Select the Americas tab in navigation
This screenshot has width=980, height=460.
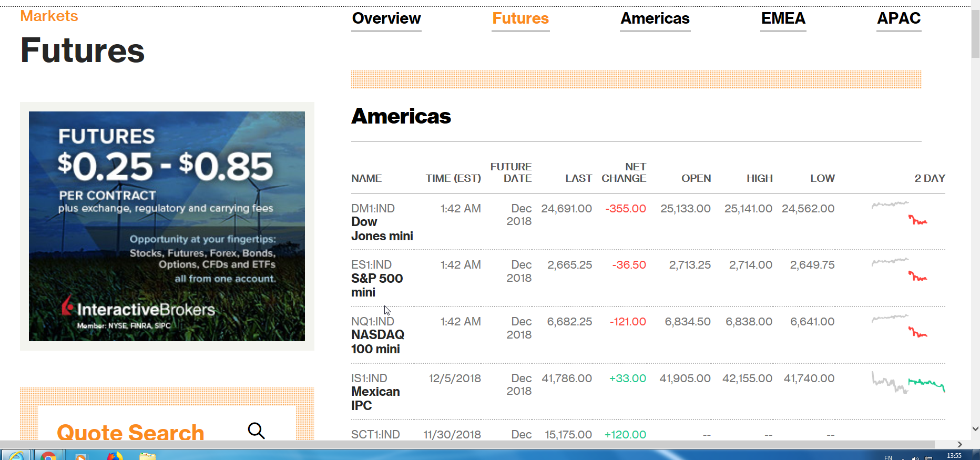(x=655, y=19)
